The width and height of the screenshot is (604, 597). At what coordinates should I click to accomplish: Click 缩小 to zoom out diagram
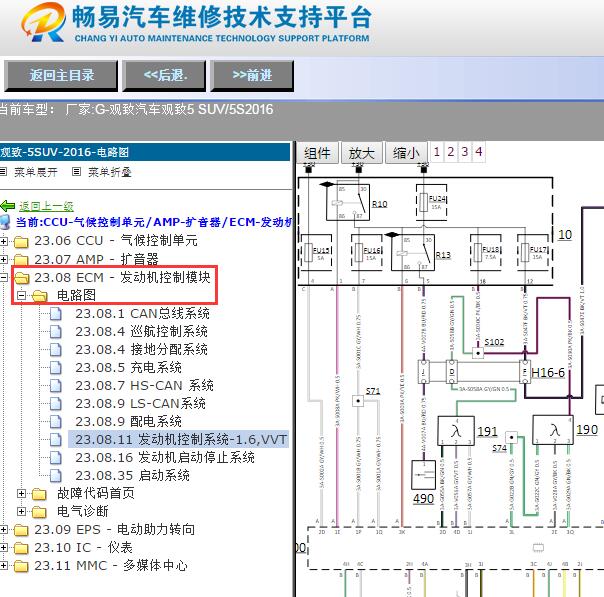pos(406,153)
